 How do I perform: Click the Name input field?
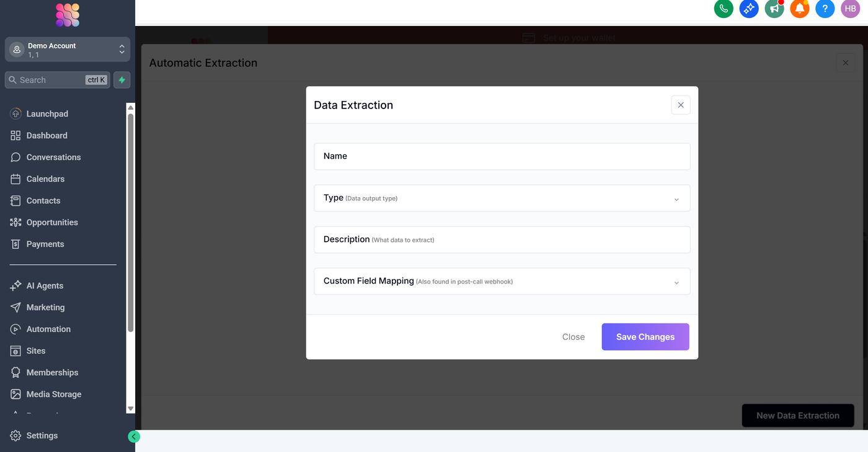502,156
